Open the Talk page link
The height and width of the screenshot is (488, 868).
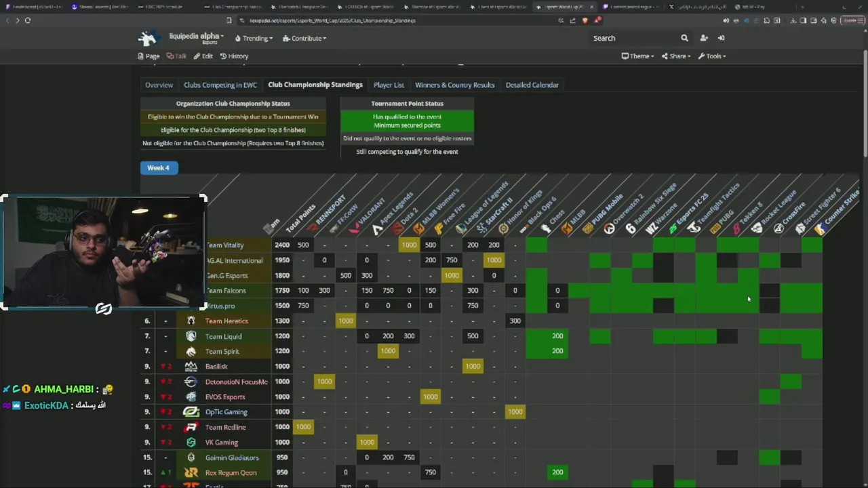coord(177,56)
